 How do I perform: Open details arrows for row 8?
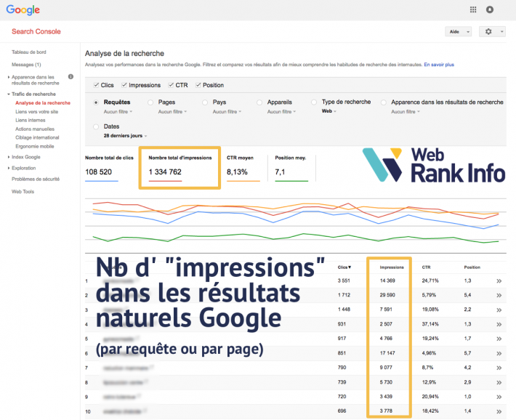(x=499, y=382)
